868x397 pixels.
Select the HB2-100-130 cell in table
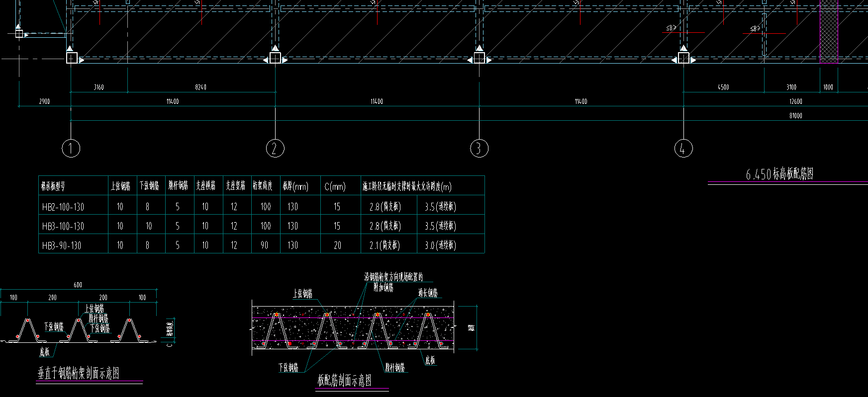pyautogui.click(x=63, y=207)
